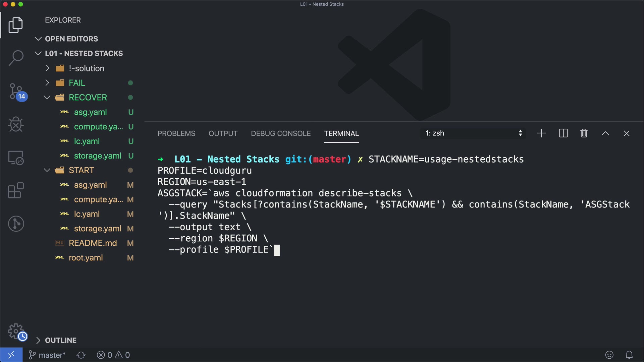The width and height of the screenshot is (644, 362).
Task: Open the terminal selector dropdown '1: zsh'
Action: point(473,133)
